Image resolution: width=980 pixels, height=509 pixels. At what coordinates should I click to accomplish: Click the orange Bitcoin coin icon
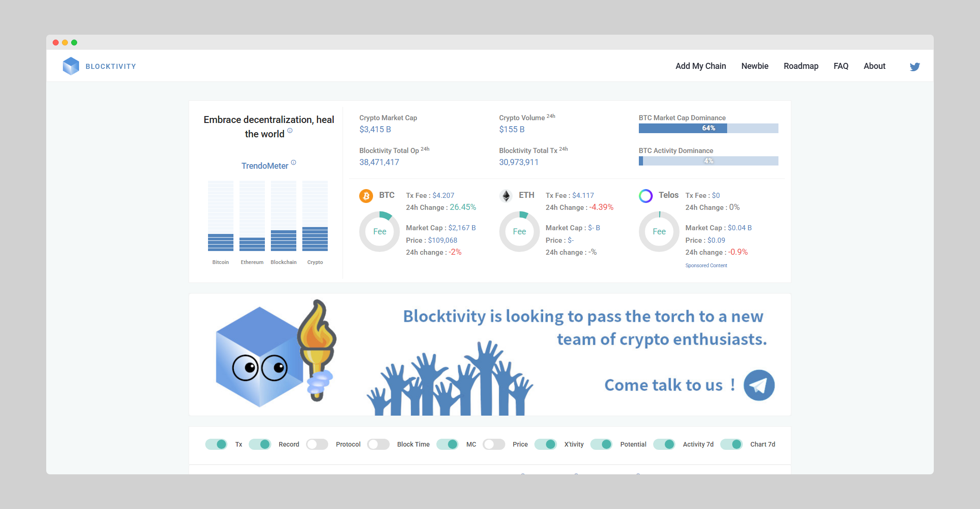366,196
